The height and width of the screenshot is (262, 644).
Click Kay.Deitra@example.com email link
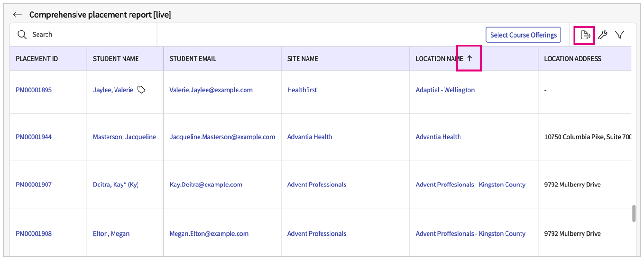(x=206, y=185)
